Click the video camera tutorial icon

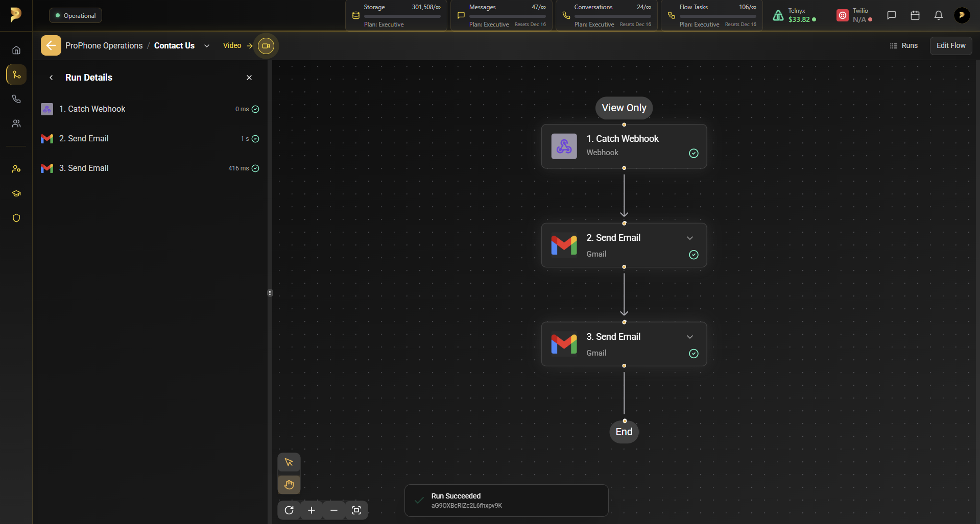coord(266,46)
